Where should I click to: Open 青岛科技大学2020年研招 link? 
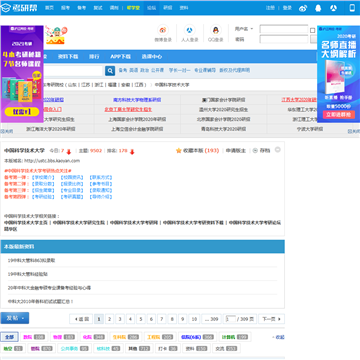(x=223, y=129)
